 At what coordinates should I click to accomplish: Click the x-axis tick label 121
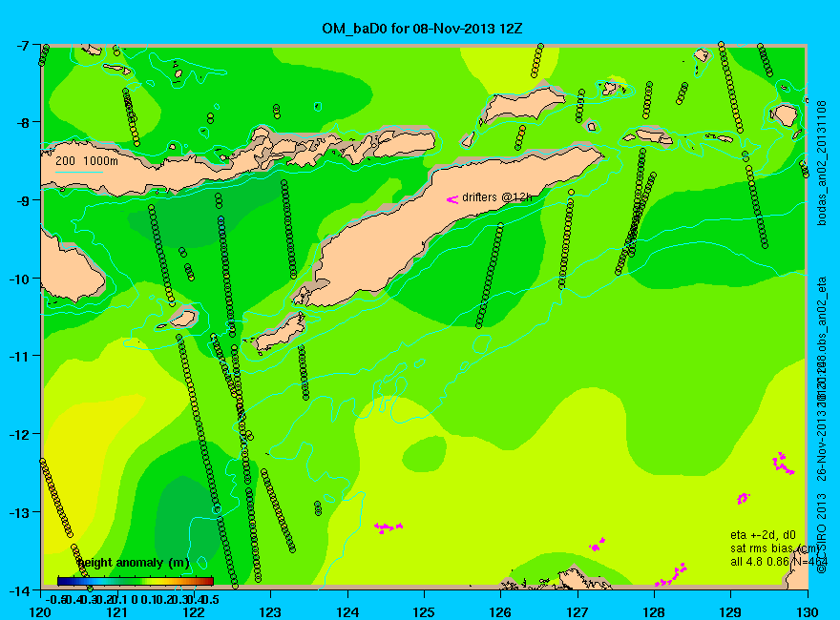[x=117, y=611]
